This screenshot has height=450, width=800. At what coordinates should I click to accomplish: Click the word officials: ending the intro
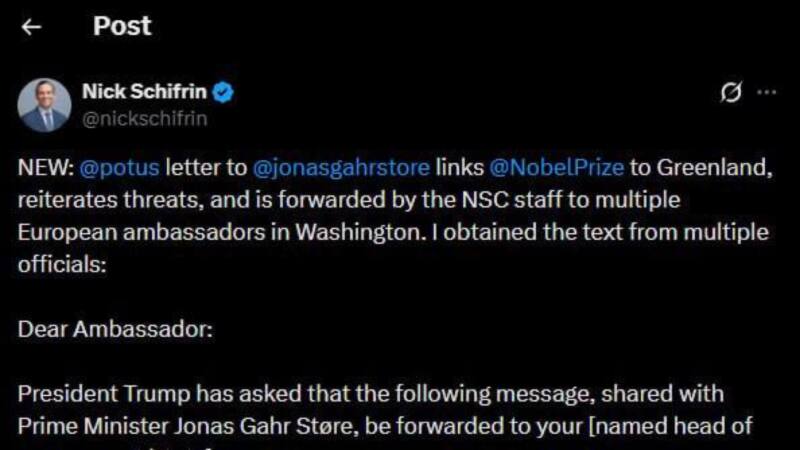click(55, 265)
